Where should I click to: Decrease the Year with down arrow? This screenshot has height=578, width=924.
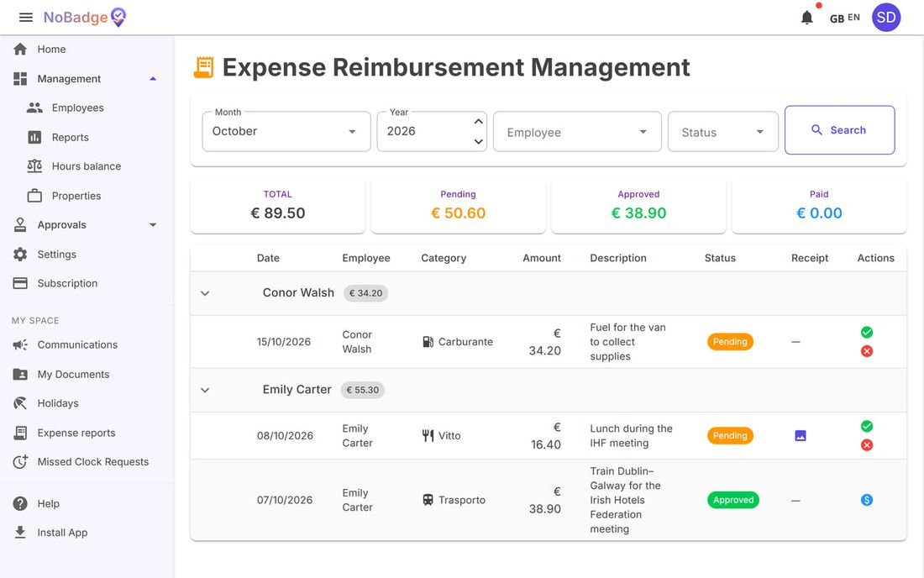[x=479, y=141]
